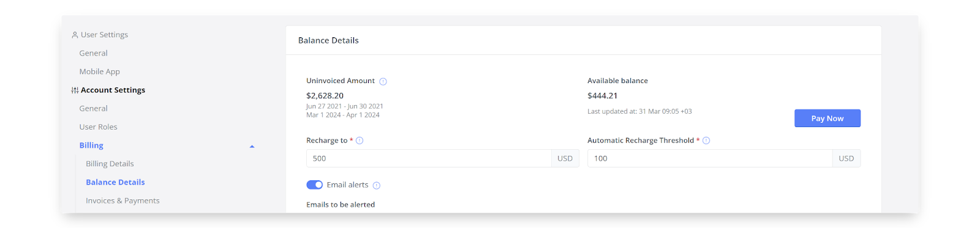
Task: Click the User Settings person icon
Action: [x=75, y=35]
